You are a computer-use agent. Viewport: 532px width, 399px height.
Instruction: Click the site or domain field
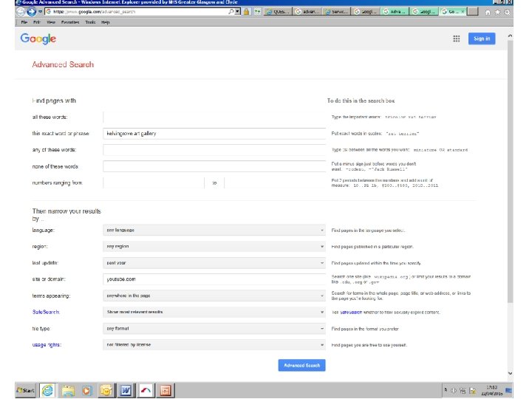214,279
